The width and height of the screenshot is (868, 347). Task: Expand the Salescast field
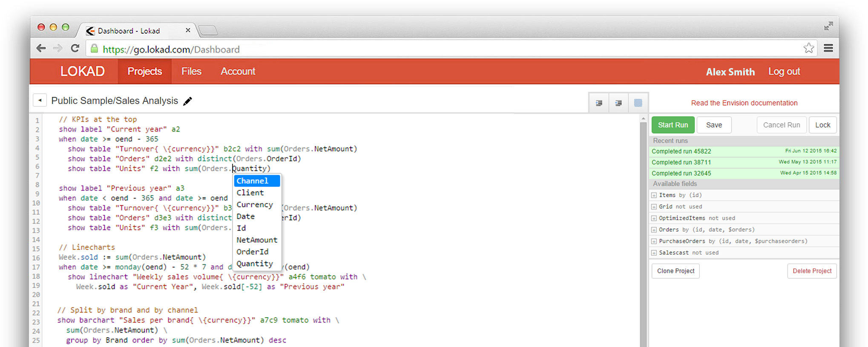point(654,253)
